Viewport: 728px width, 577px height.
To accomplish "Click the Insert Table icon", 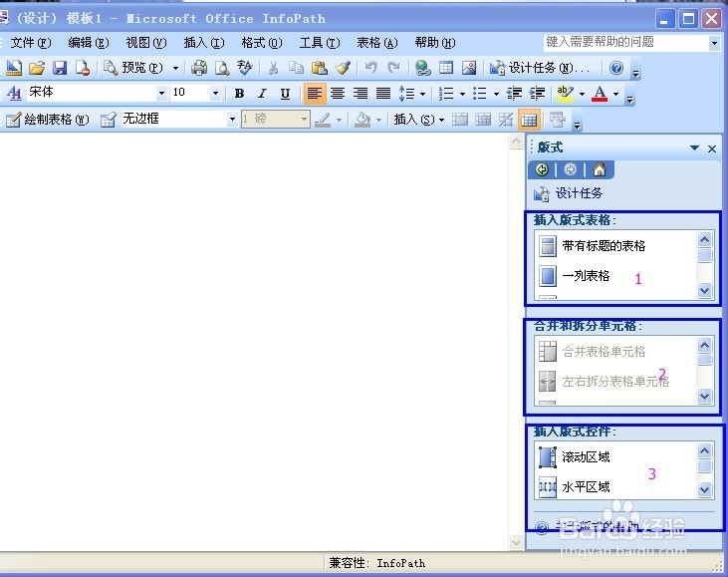I will [x=446, y=68].
